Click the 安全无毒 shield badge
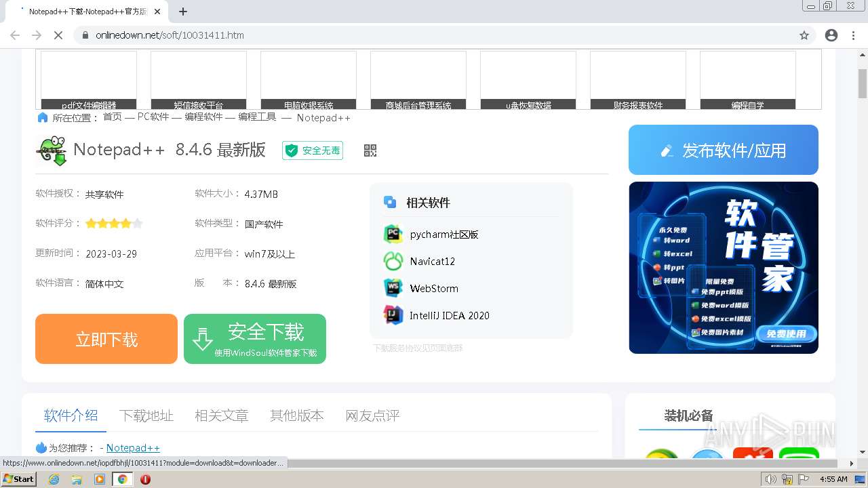868x488 pixels. 313,150
